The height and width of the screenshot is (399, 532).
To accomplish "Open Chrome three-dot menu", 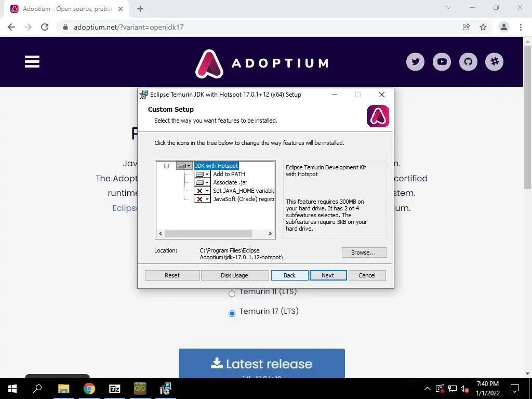I will (521, 27).
